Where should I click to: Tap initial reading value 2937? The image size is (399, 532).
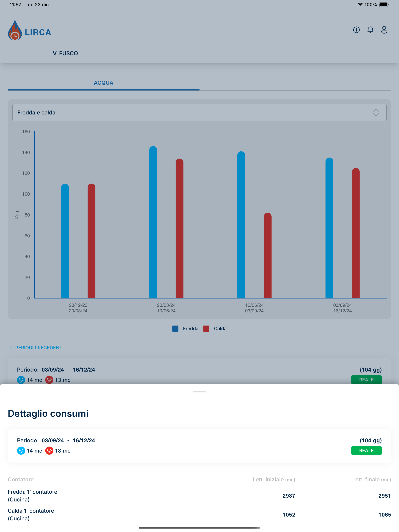pos(289,496)
